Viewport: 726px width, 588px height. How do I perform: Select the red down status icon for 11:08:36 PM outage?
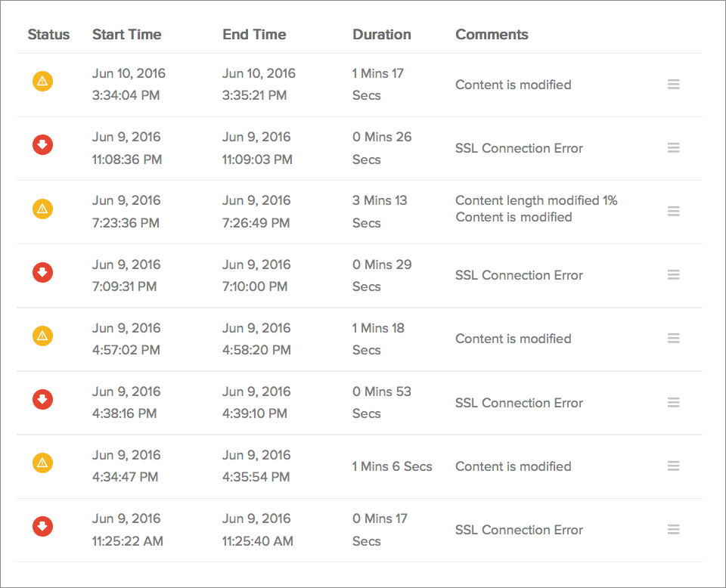[x=42, y=145]
